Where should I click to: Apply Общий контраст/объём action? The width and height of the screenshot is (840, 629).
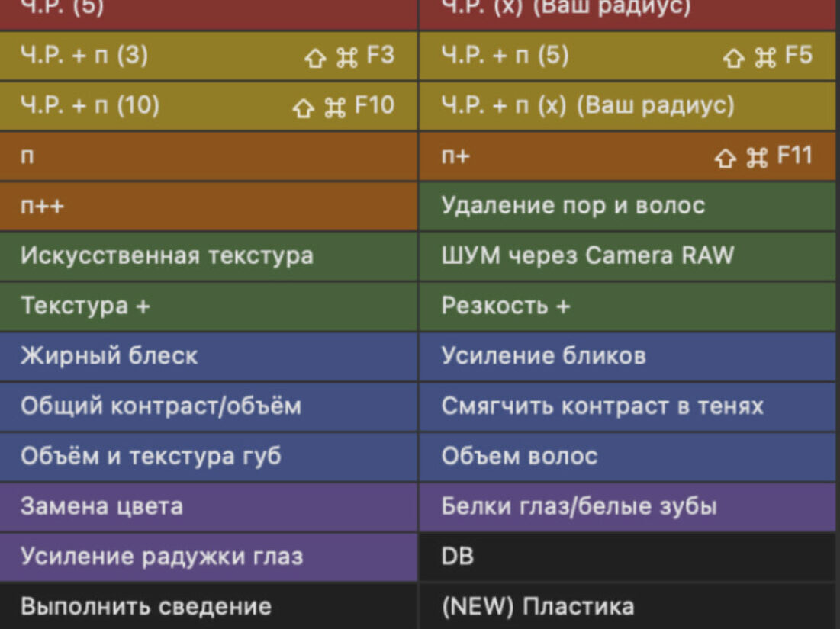point(208,406)
